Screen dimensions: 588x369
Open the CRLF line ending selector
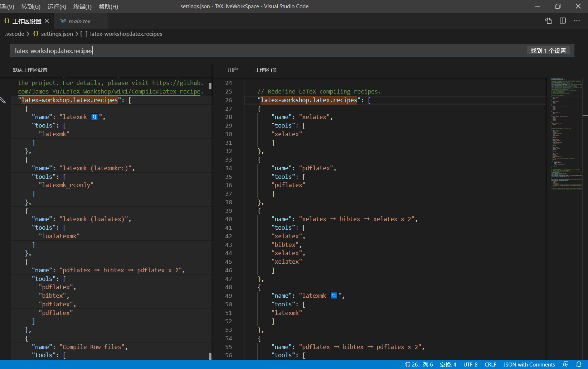490,364
